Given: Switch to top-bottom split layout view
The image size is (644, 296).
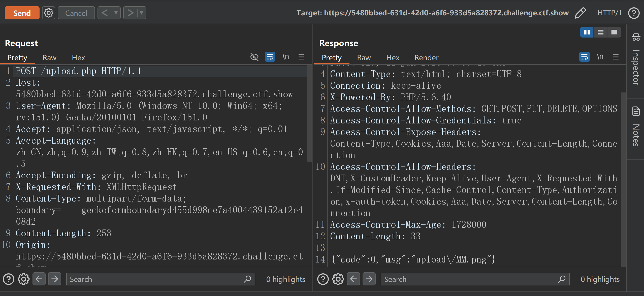Looking at the screenshot, I should (600, 32).
